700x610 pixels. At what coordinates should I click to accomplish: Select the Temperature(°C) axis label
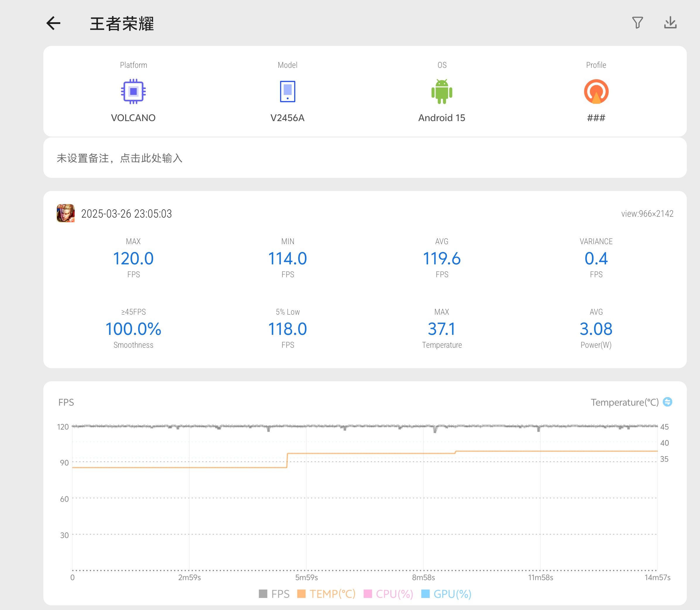pos(625,402)
